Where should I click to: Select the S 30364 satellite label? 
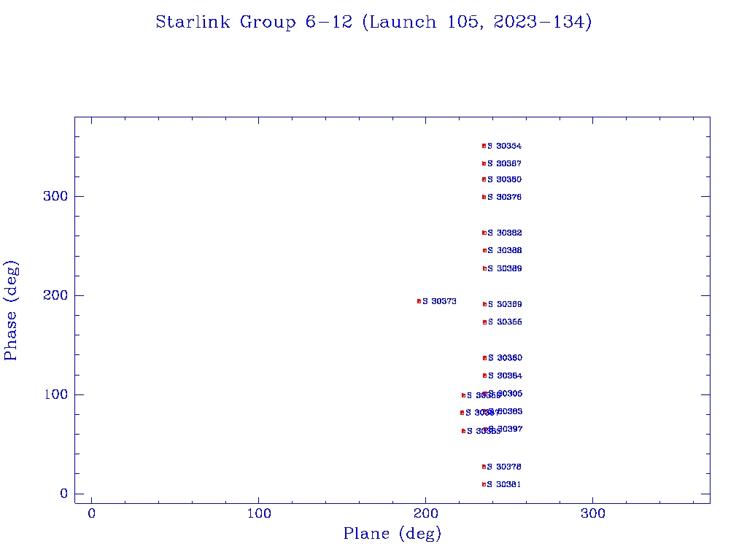(505, 376)
